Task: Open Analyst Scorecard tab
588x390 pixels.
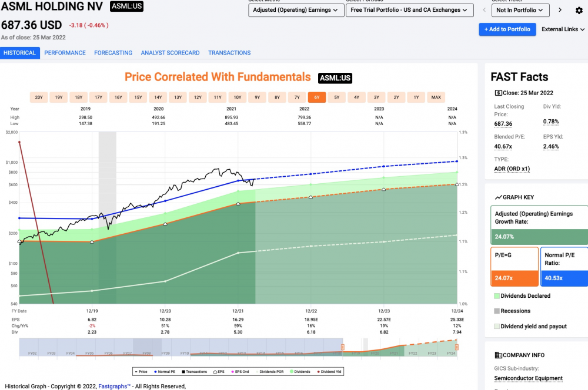Action: pyautogui.click(x=171, y=53)
